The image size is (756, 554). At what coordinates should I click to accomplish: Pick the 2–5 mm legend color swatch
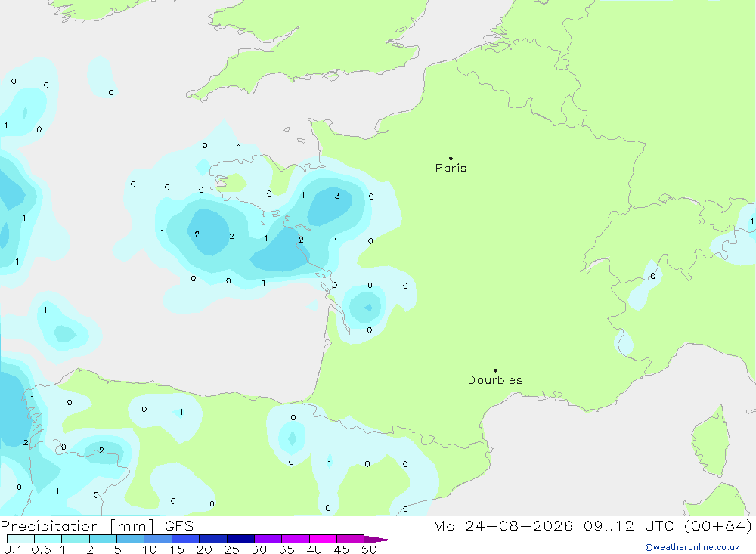pyautogui.click(x=103, y=539)
